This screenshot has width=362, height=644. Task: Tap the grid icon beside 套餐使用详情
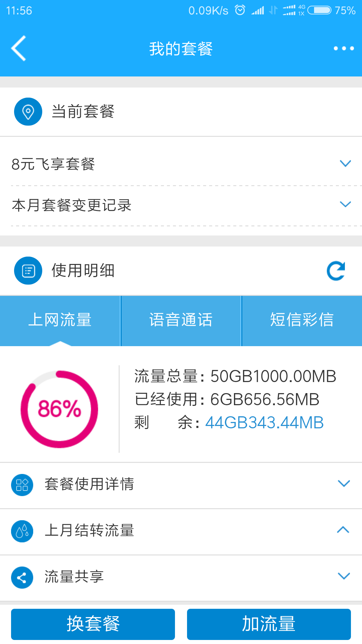point(22,485)
